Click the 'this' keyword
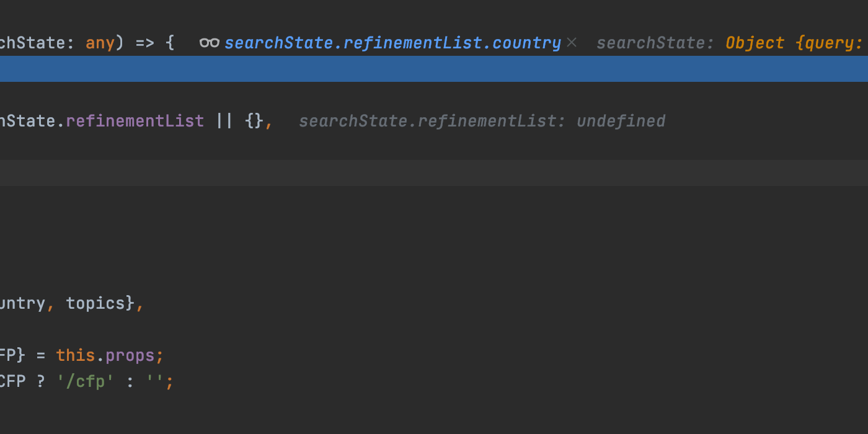The image size is (868, 434). coord(75,355)
